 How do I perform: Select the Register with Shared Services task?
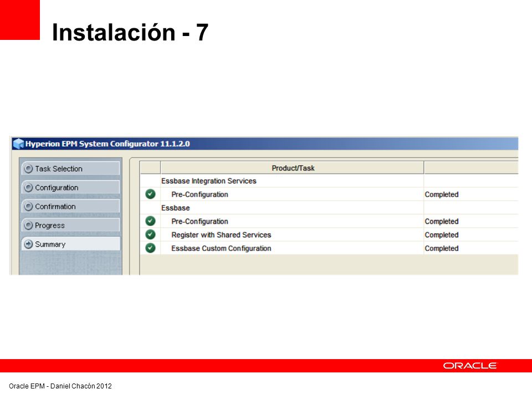pyautogui.click(x=221, y=235)
